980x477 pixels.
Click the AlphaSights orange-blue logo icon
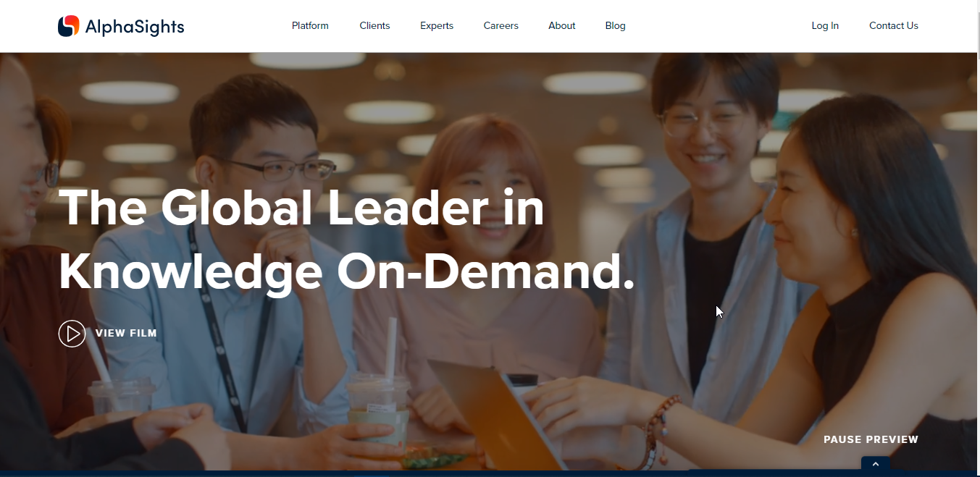pyautogui.click(x=68, y=26)
